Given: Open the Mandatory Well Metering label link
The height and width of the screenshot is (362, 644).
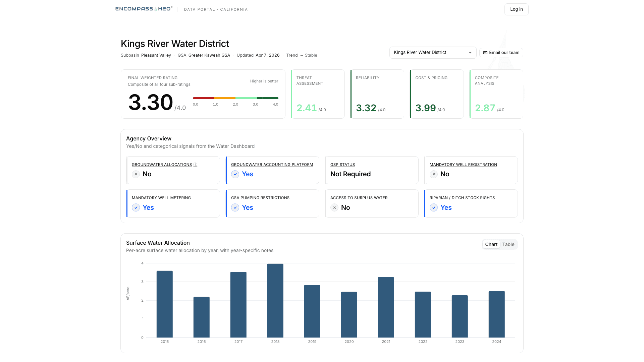Looking at the screenshot, I should (x=161, y=198).
